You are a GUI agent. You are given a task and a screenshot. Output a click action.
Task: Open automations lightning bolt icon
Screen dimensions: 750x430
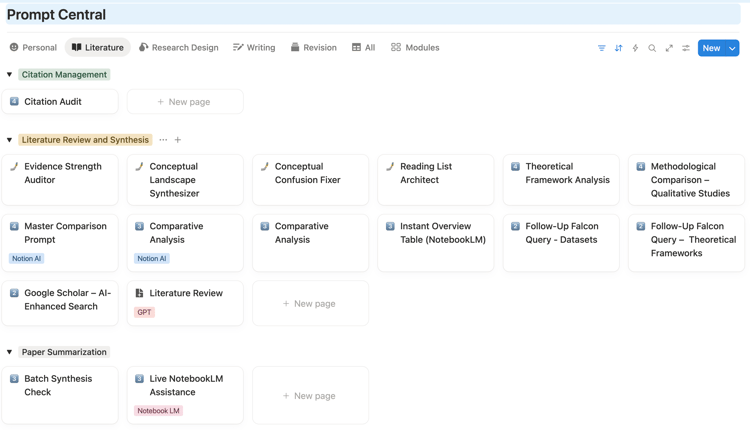click(635, 48)
